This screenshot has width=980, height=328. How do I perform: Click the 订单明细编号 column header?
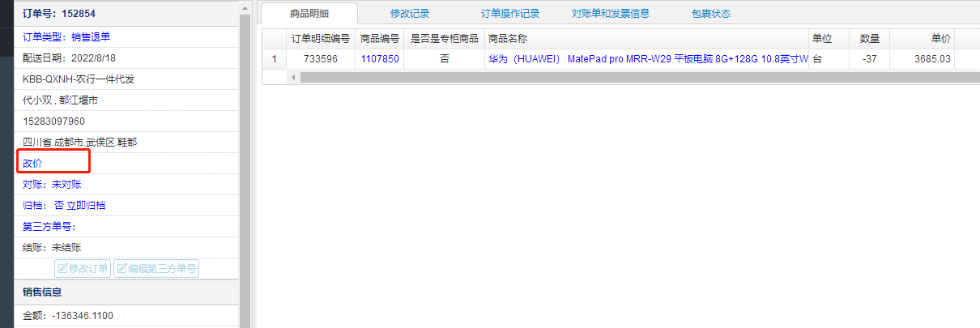click(321, 38)
